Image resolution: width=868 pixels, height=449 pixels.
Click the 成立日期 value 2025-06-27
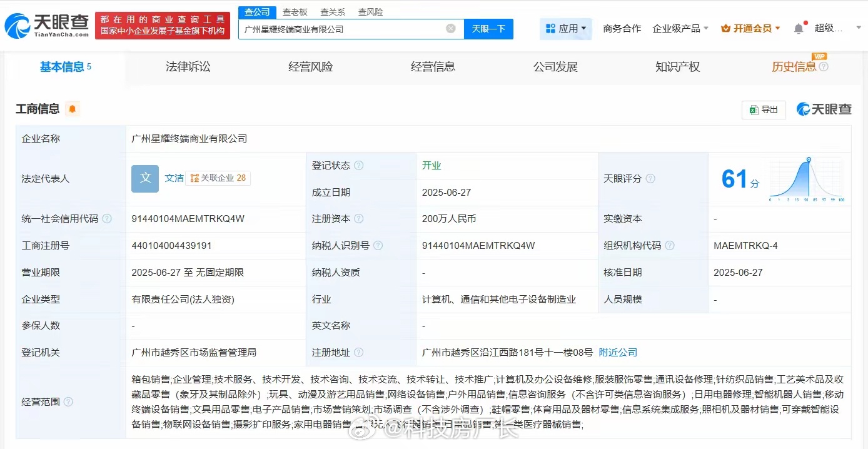pos(447,193)
